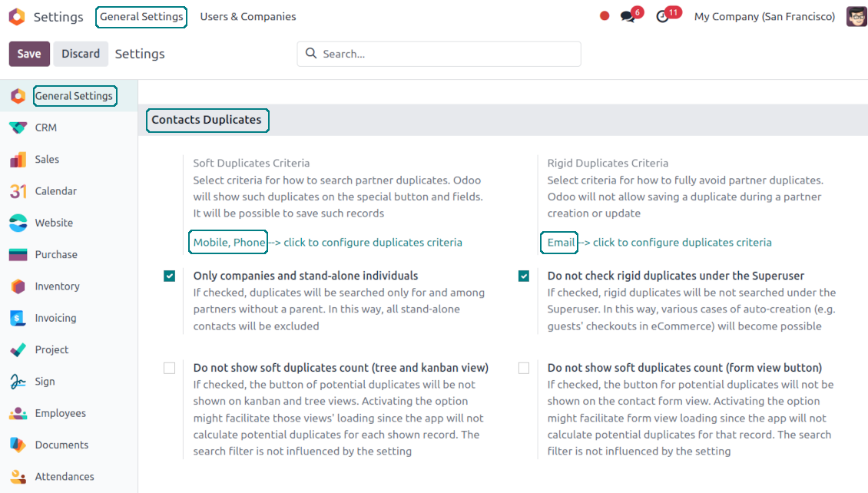Click the Purchase app icon

coord(18,254)
